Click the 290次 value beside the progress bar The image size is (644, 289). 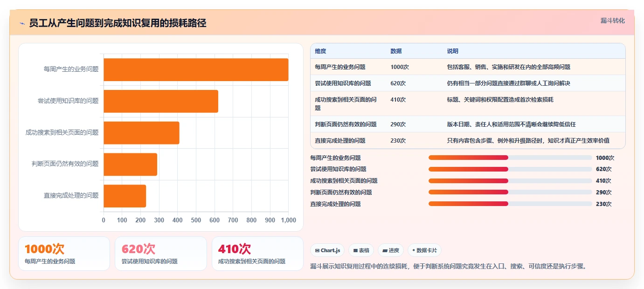pos(603,192)
